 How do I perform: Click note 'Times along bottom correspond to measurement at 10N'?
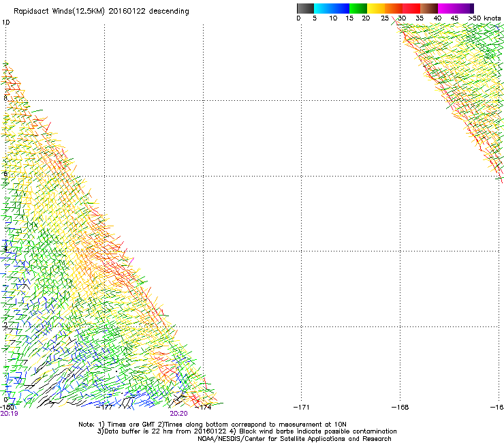[x=255, y=425]
